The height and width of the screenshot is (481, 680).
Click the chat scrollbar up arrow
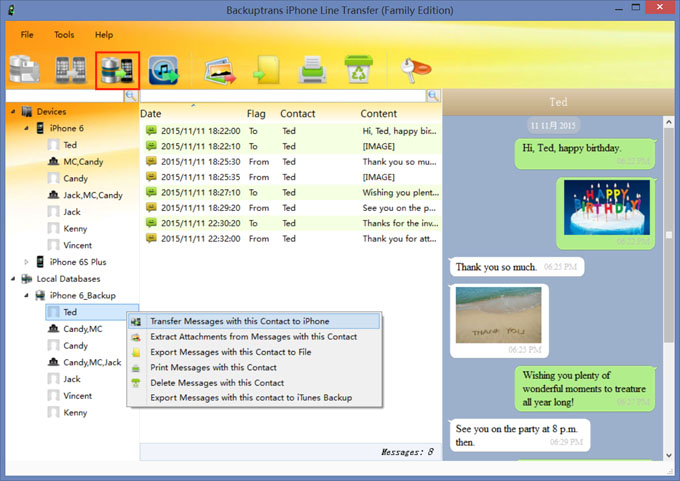[669, 123]
